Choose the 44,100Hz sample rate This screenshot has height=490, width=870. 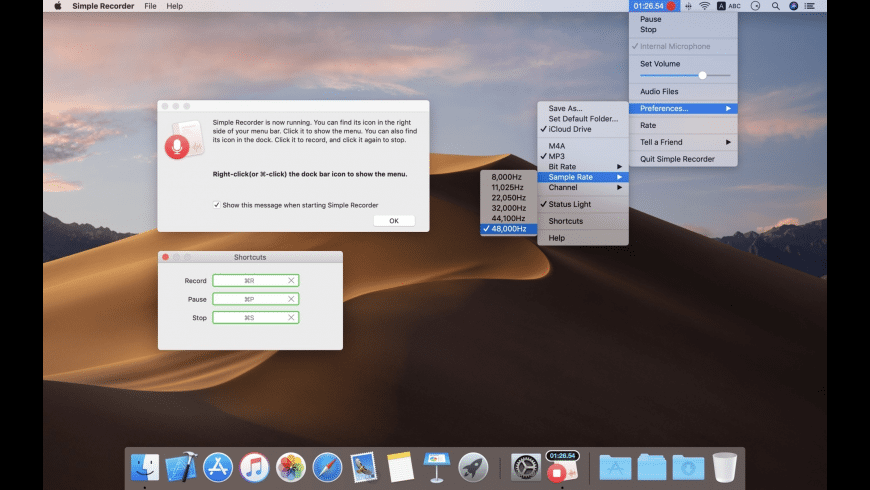click(508, 218)
